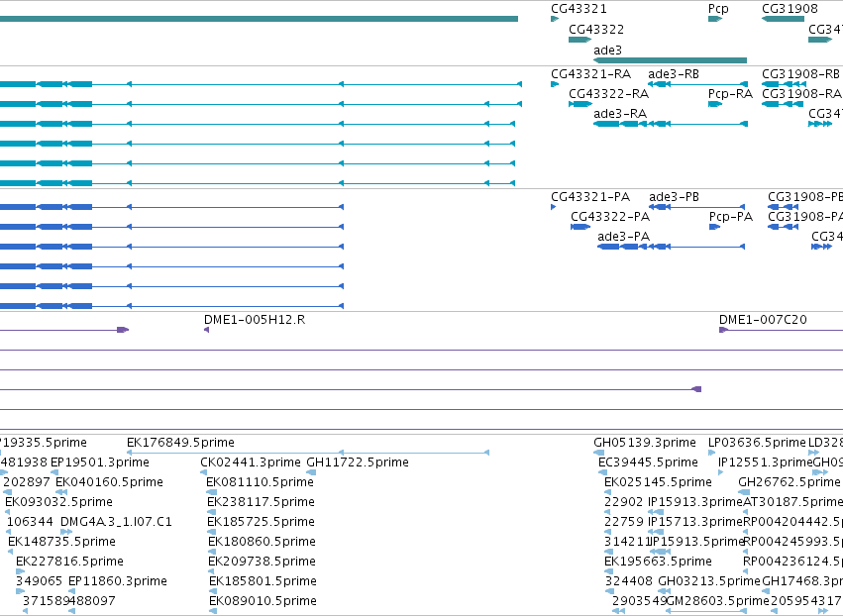
Task: Select the DME1-005H12.R feature label
Action: pos(255,319)
